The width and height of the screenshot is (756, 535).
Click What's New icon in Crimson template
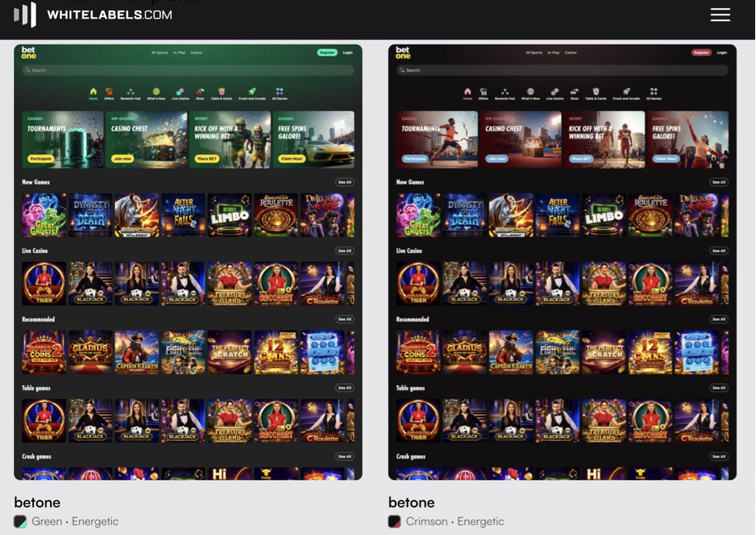[531, 92]
